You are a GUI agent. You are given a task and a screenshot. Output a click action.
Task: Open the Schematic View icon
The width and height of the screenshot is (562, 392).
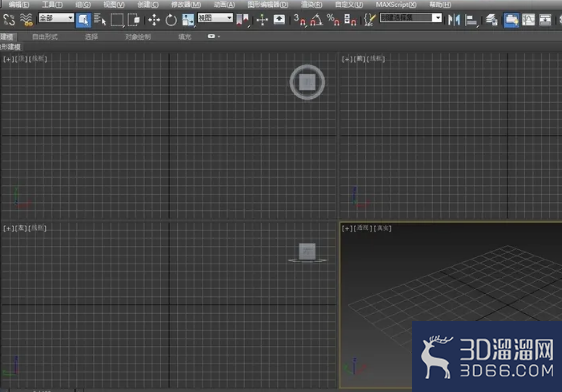coord(545,19)
